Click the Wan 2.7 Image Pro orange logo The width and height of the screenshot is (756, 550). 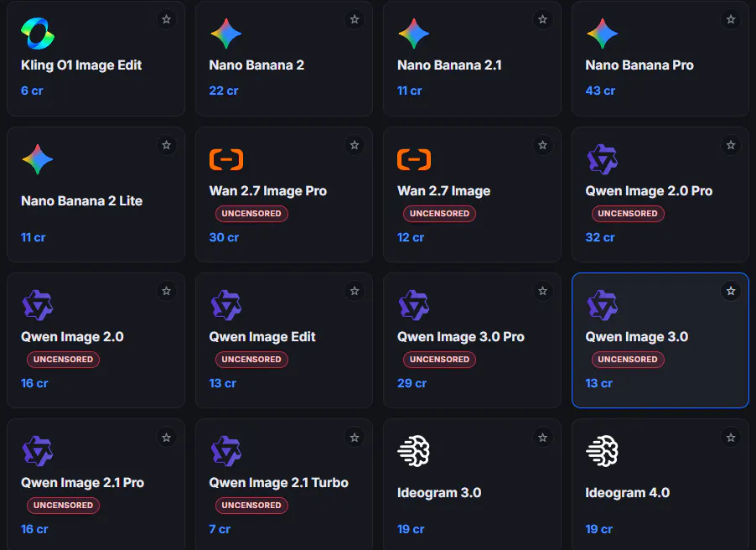pos(226,159)
